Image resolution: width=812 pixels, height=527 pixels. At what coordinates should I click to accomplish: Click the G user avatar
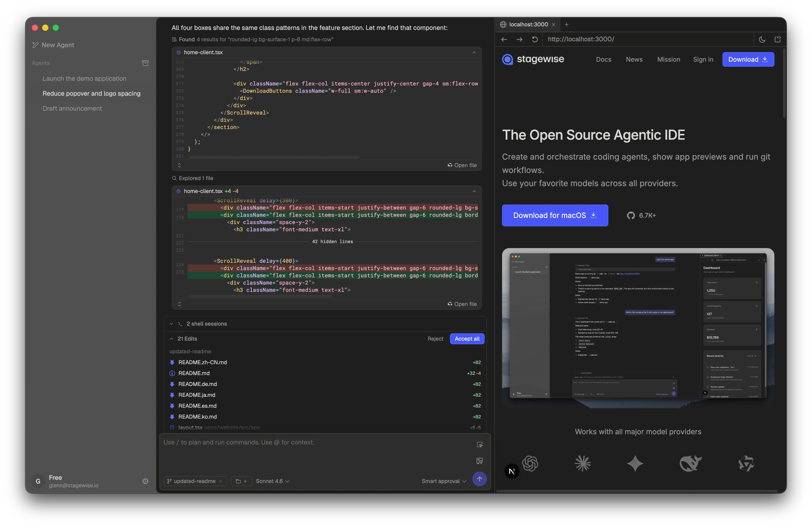coord(38,481)
